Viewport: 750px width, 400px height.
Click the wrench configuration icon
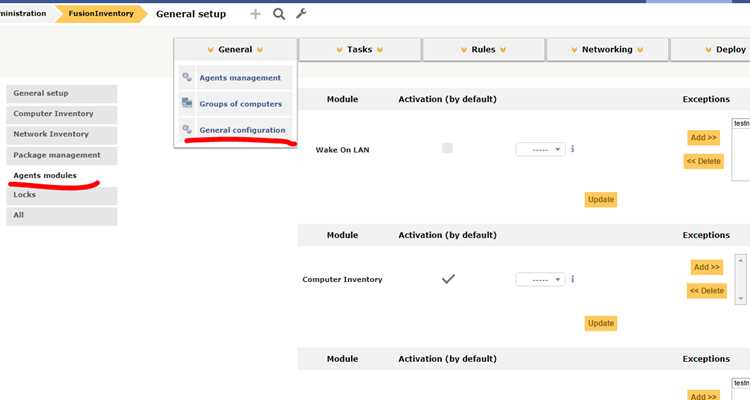[301, 13]
